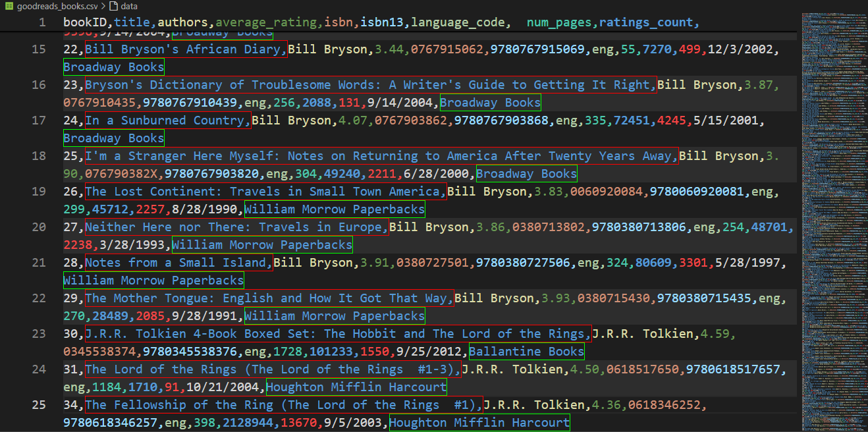
Task: Click the rating value 4.36
Action: (x=607, y=405)
